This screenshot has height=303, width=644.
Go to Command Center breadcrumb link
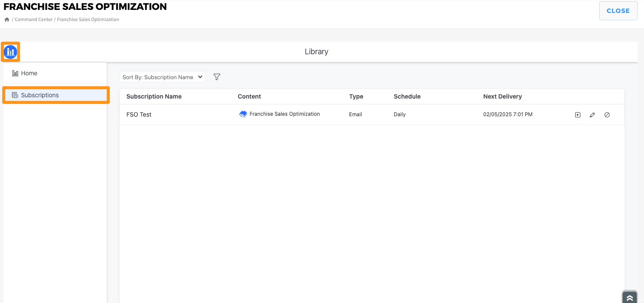(x=34, y=19)
